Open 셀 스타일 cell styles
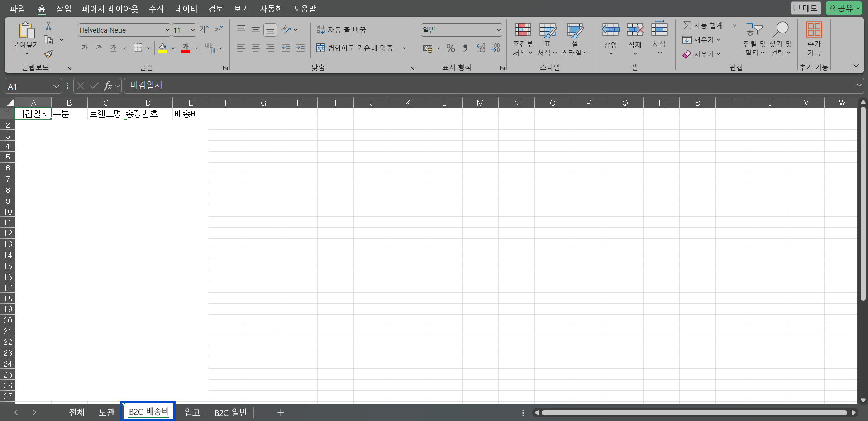Viewport: 868px width, 421px height. tap(575, 40)
